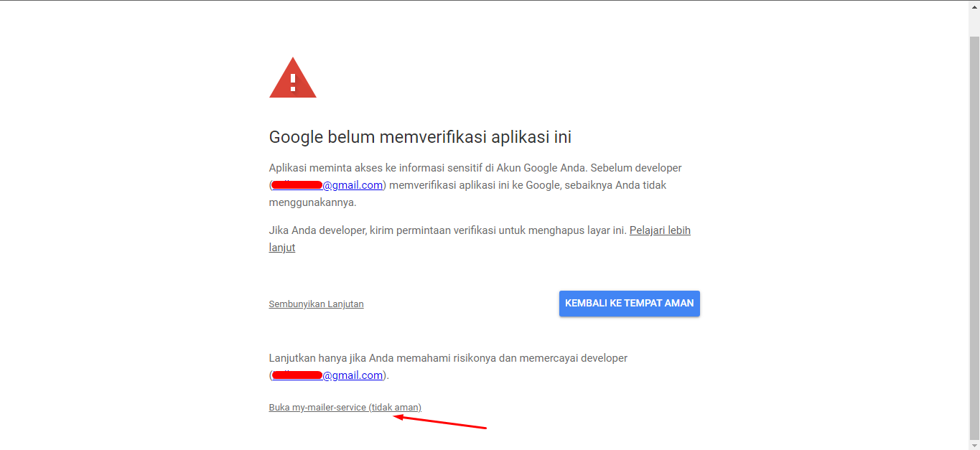Return to safety via the blue button
Screen dimensions: 980x450
629,303
